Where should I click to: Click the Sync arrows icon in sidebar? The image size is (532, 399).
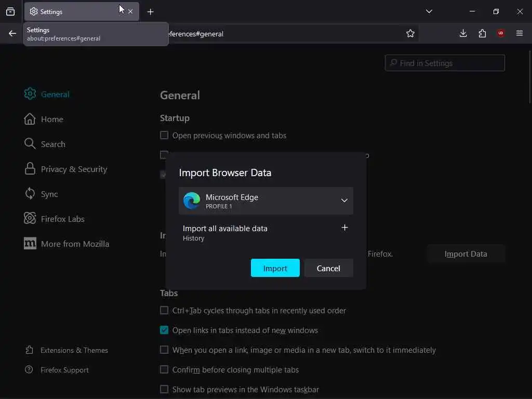coord(30,194)
